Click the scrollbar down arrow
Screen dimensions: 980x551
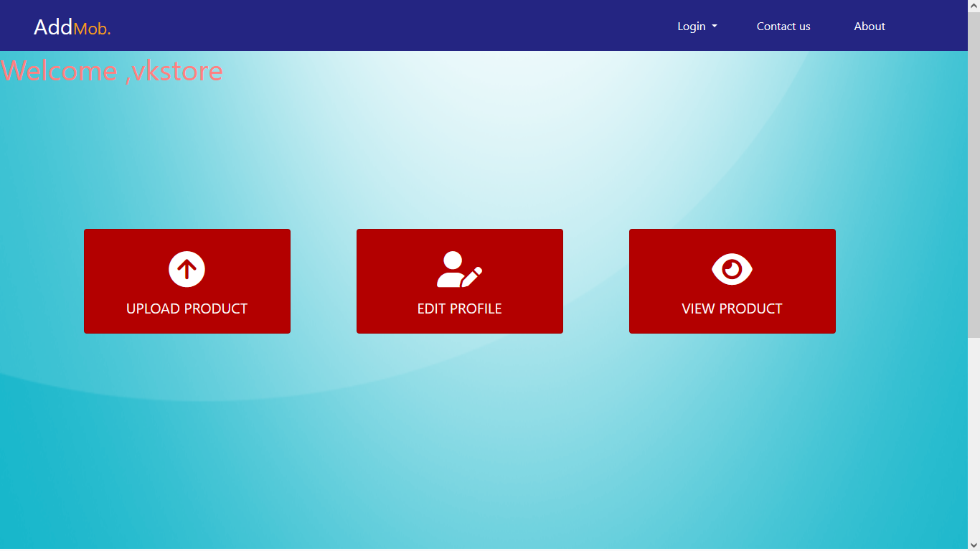(x=974, y=545)
